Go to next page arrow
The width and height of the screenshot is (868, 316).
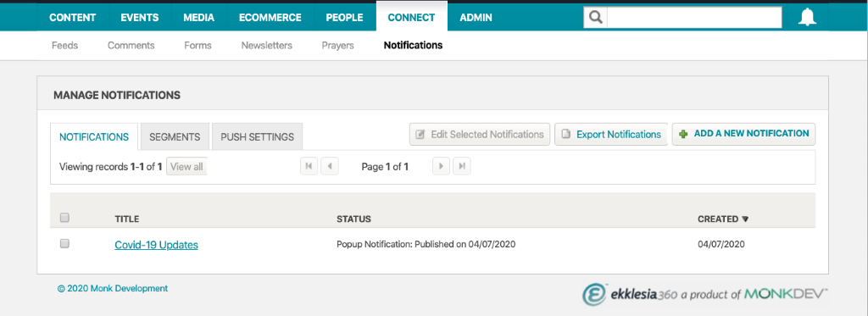pos(441,166)
